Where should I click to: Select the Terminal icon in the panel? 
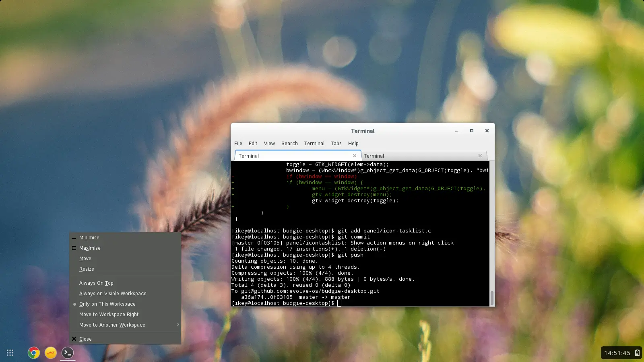coord(68,353)
